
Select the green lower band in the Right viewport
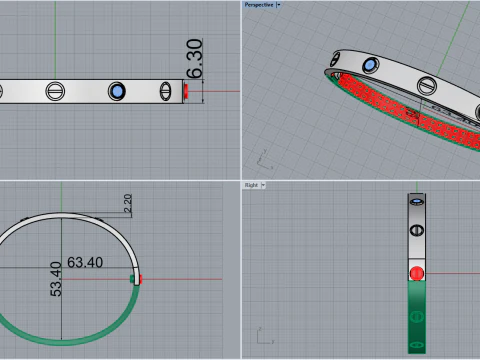[x=417, y=317]
